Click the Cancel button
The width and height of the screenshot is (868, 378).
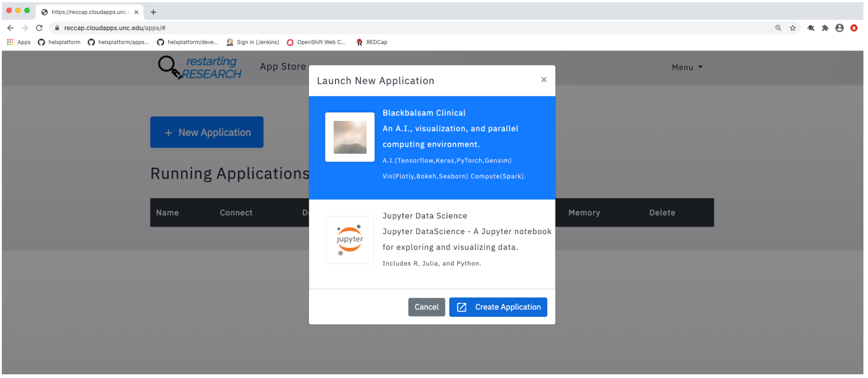click(x=427, y=307)
